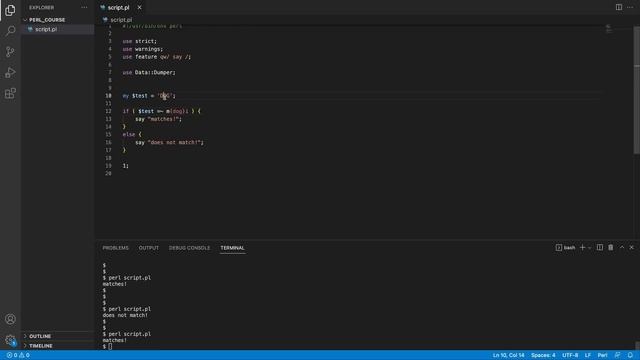This screenshot has width=640, height=360.
Task: Change indentation via Spaces: 4
Action: [543, 355]
